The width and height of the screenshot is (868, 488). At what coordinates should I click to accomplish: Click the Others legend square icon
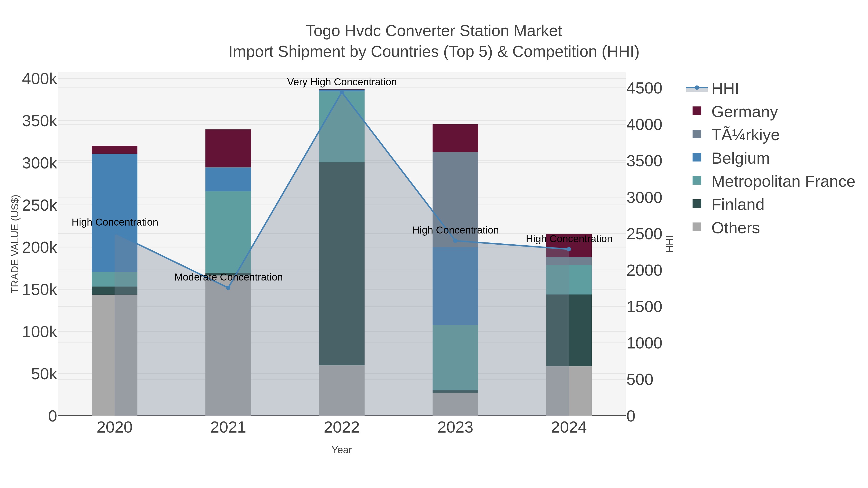point(697,227)
